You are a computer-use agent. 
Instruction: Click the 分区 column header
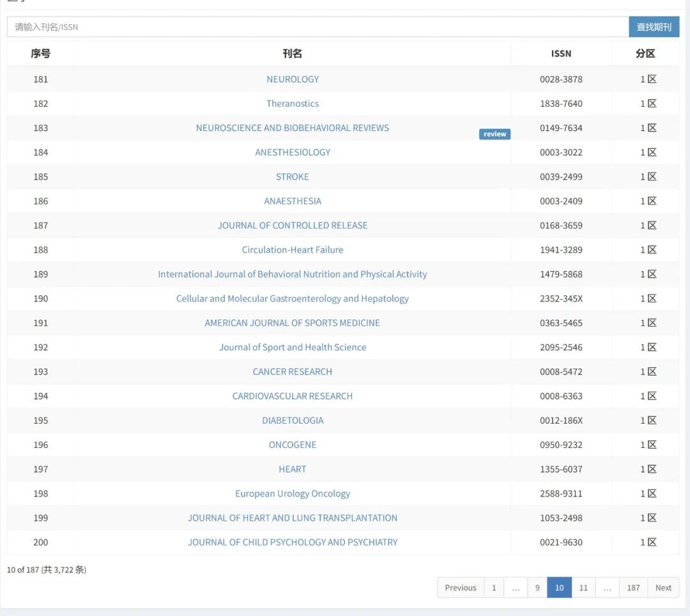click(x=645, y=54)
